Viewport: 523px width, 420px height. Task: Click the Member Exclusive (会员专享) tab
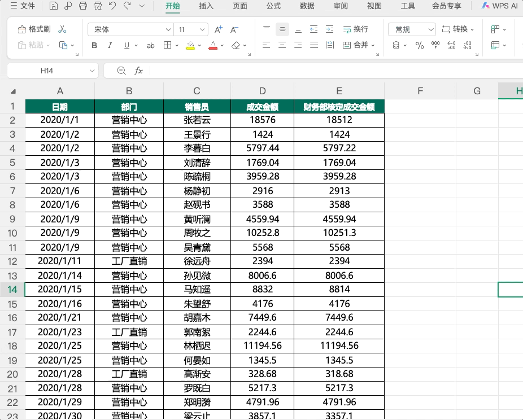[447, 6]
